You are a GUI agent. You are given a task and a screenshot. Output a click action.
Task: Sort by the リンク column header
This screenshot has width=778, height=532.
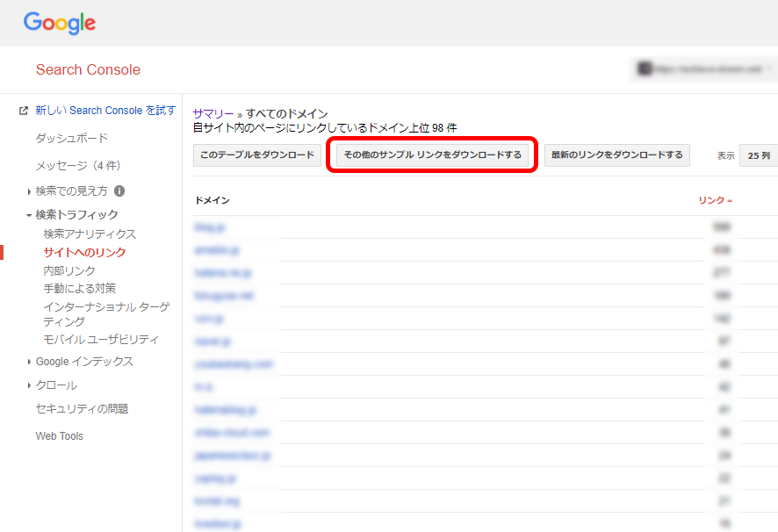point(711,200)
